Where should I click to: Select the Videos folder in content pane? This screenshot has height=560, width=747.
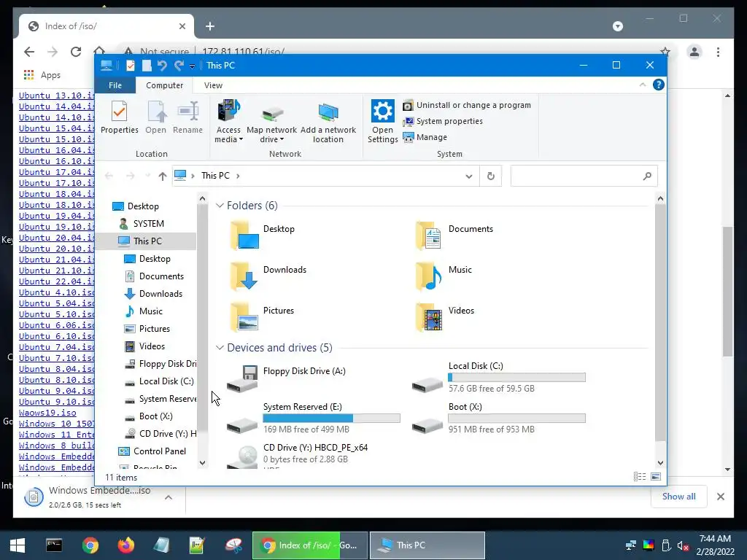[x=444, y=316]
